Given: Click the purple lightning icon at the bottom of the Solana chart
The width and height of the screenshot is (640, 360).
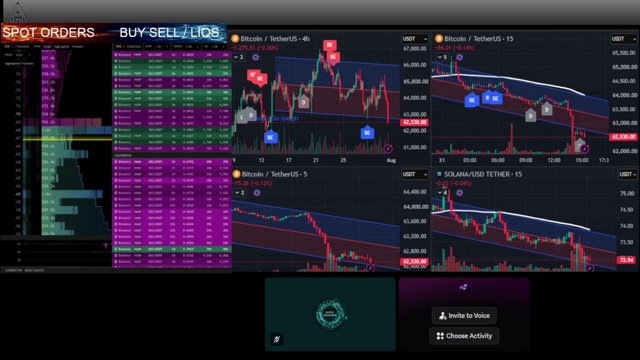Looking at the screenshot, I should [590, 268].
